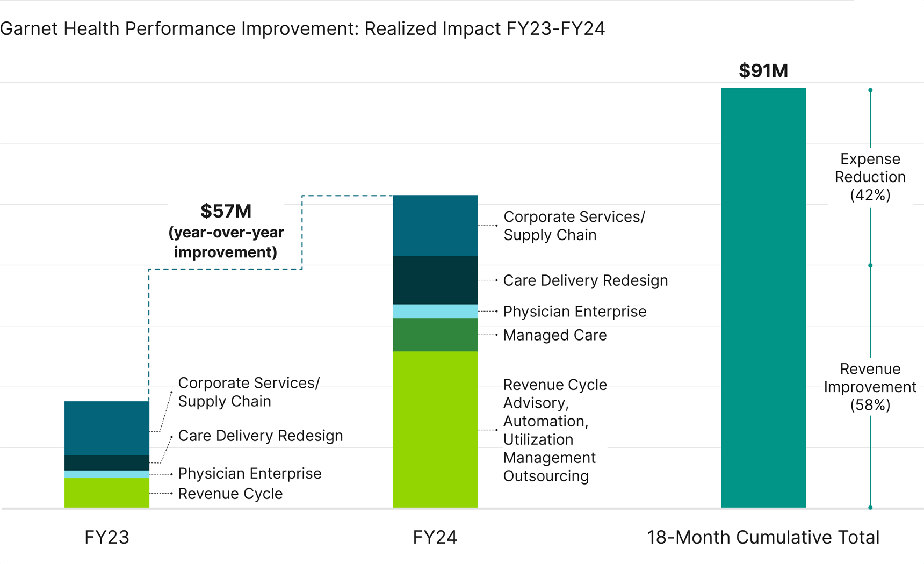
Task: Click FY23 Physician Enterprise light blue segment
Action: [x=107, y=474]
